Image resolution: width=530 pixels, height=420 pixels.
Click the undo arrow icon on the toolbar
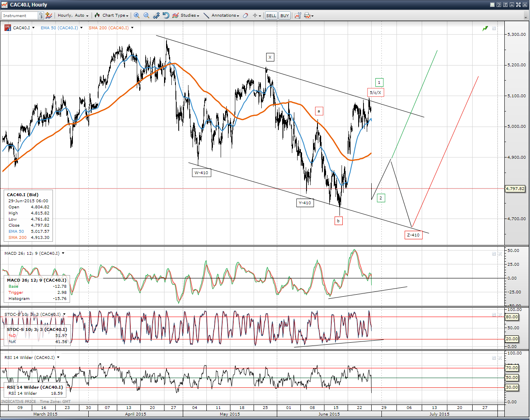(x=165, y=15)
